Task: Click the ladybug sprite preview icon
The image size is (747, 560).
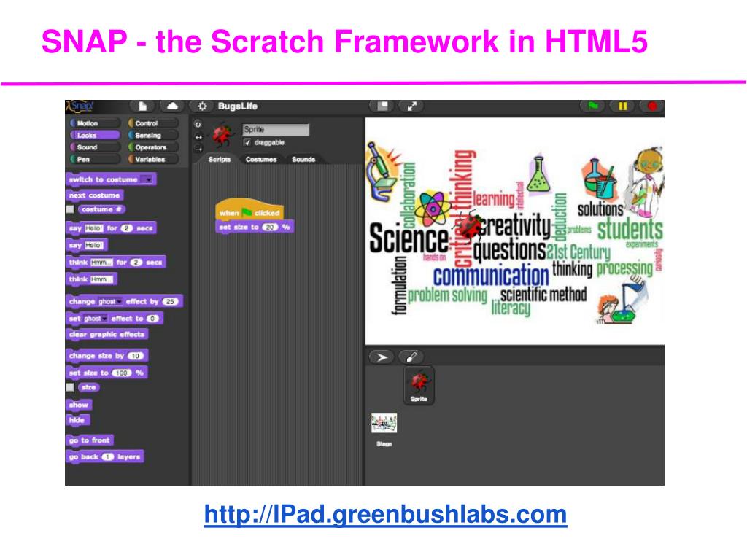Action: [x=222, y=135]
